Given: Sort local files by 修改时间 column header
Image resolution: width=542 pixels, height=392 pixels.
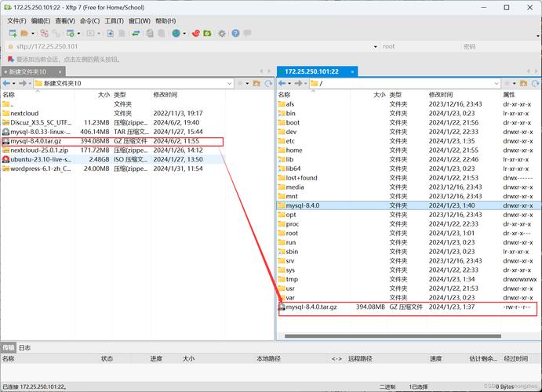Looking at the screenshot, I should click(x=188, y=95).
